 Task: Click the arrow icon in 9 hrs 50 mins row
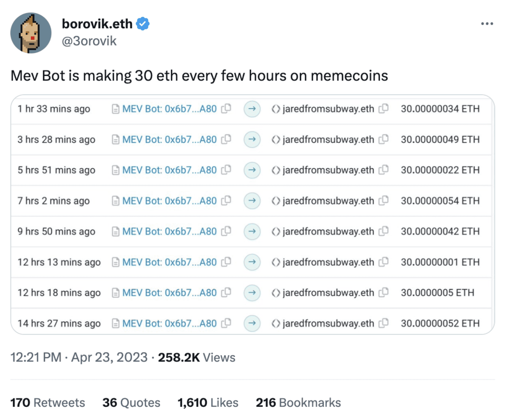252,231
